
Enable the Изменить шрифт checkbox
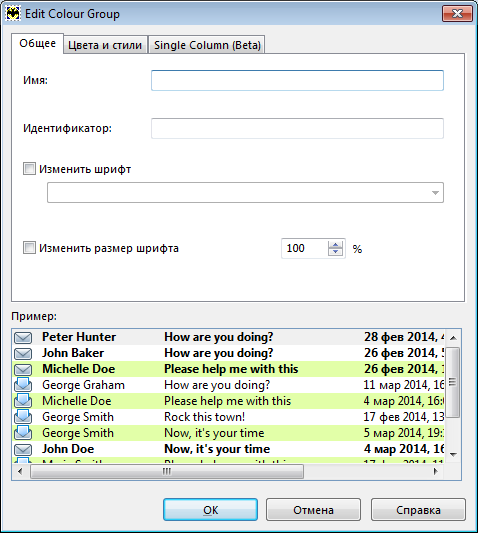29,169
